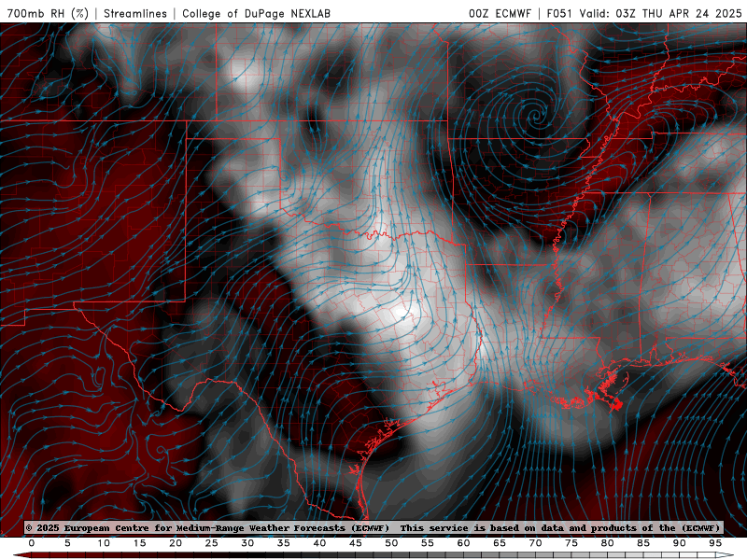
Task: Click the "90" colorbar tick label
Action: 679,543
